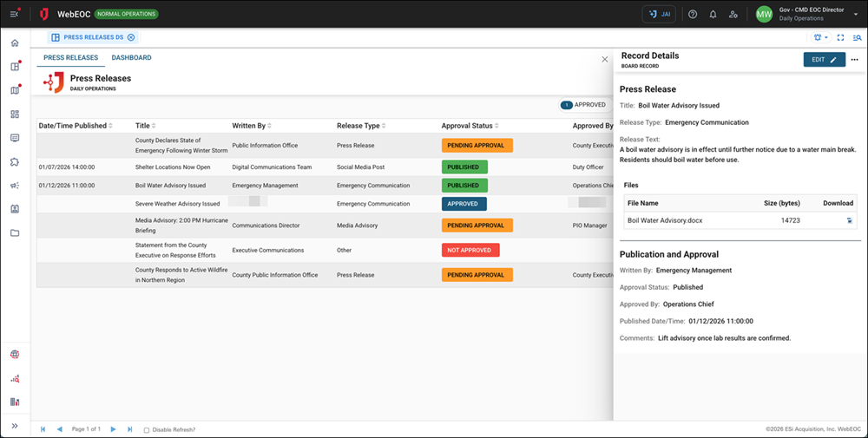Toggle the Approved filter chip
This screenshot has height=438, width=868.
pos(583,105)
